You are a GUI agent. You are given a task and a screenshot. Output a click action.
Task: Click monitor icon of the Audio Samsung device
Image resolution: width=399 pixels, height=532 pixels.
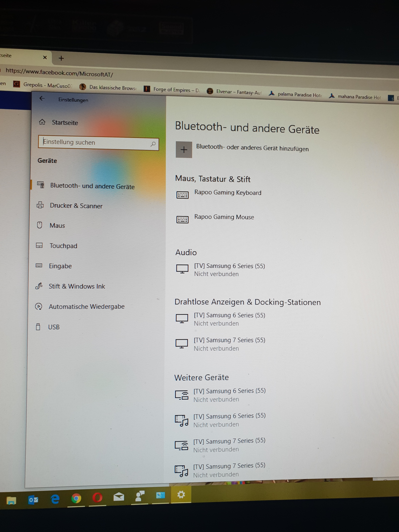click(182, 269)
